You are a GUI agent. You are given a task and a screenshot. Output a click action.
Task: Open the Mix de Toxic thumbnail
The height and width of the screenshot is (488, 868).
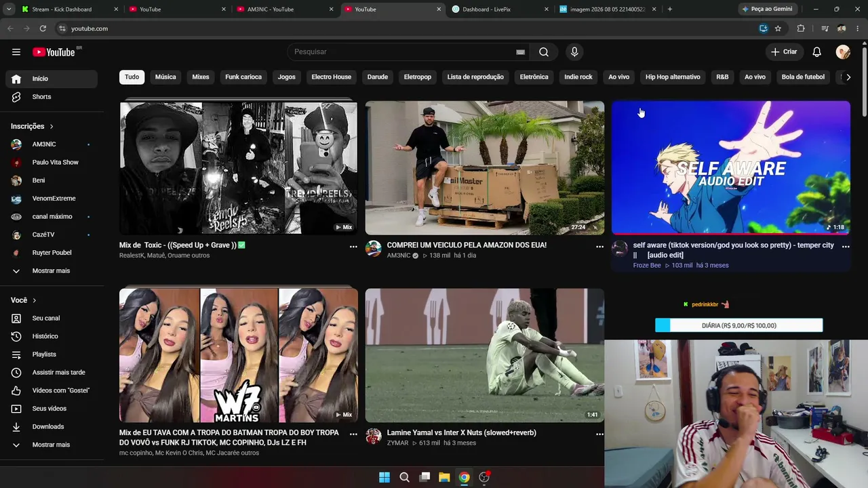(x=239, y=168)
